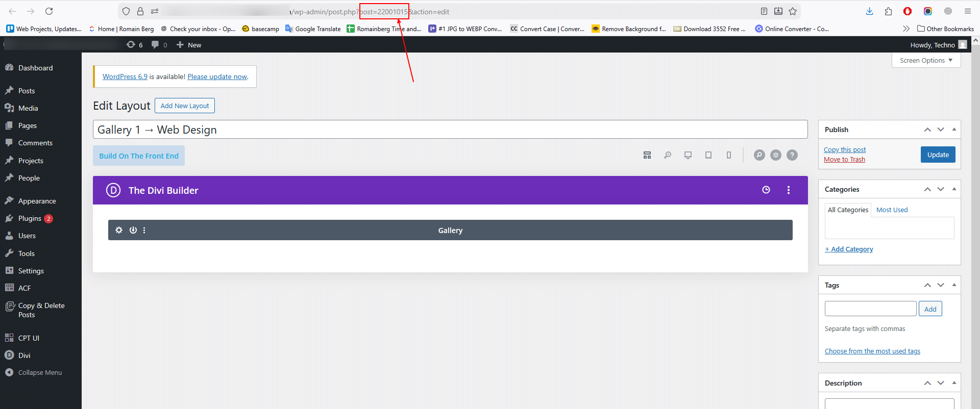Toggle the Publish panel collapse arrow
The image size is (980, 409).
(x=954, y=130)
